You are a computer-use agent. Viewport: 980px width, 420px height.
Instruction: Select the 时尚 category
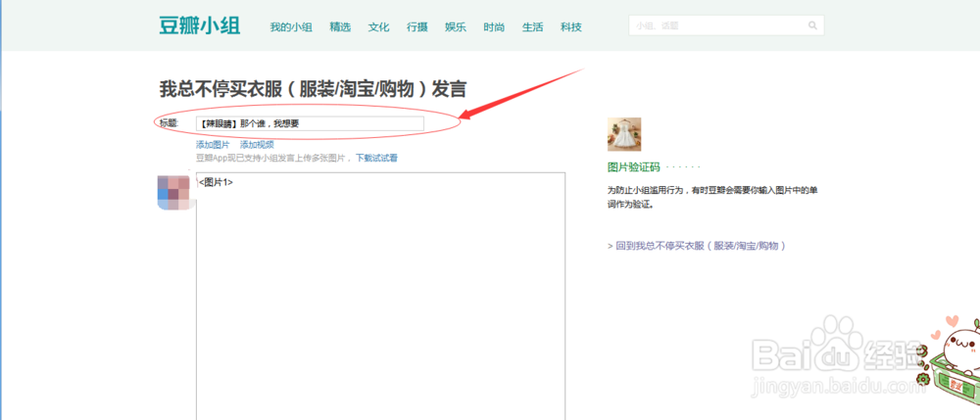click(x=494, y=27)
